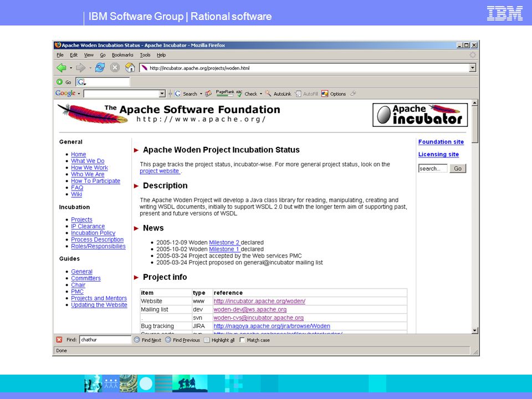This screenshot has height=399, width=532.
Task: Open the Updating the Website link
Action: tap(99, 305)
